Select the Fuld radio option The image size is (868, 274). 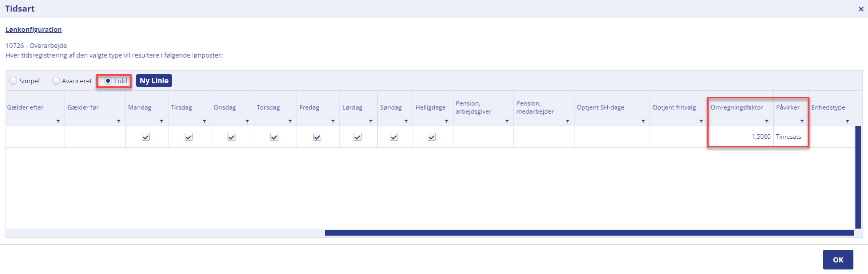point(108,81)
